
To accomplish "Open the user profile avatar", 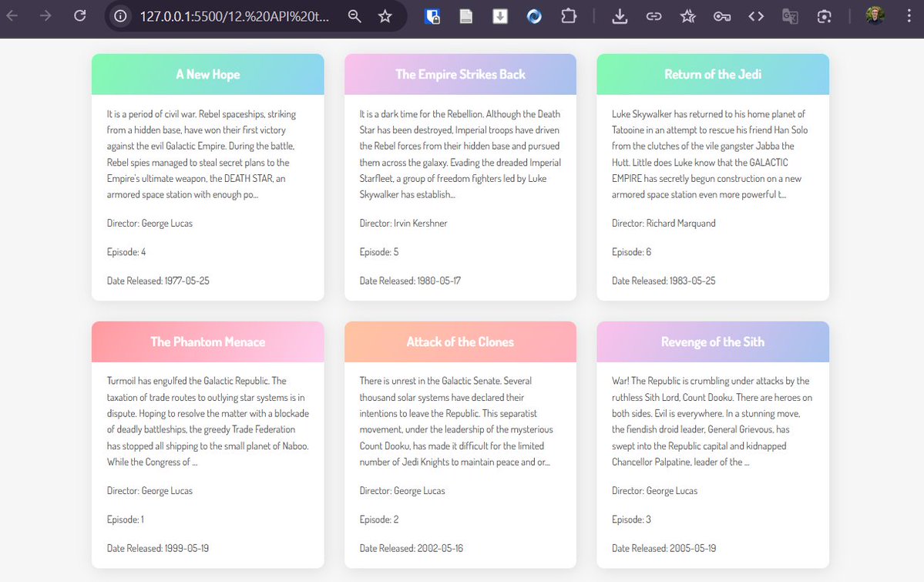I will pyautogui.click(x=875, y=15).
